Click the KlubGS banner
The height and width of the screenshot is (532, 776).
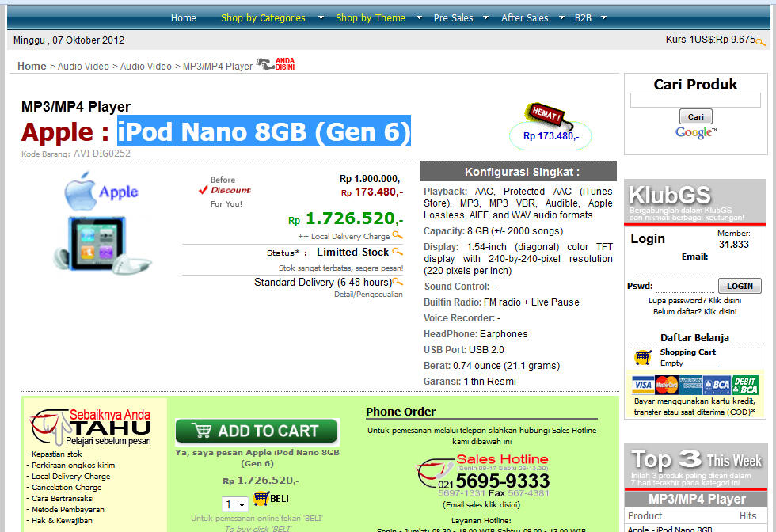(695, 202)
